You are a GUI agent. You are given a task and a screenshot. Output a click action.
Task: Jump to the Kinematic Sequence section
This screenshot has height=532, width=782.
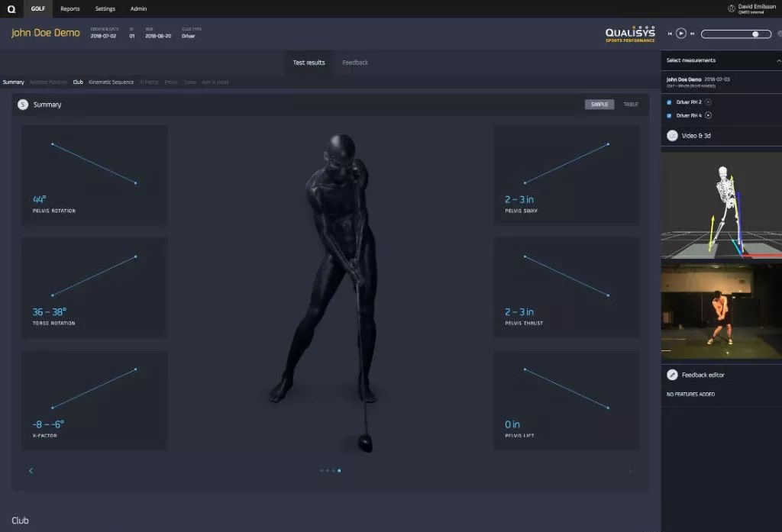pos(111,82)
